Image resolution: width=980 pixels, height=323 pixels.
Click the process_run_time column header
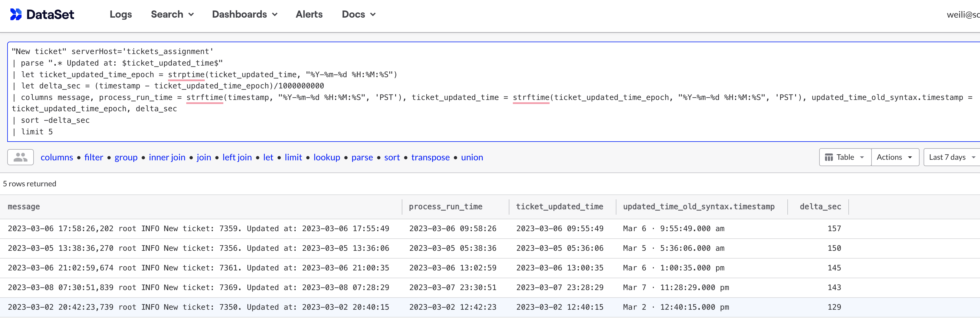tap(445, 206)
